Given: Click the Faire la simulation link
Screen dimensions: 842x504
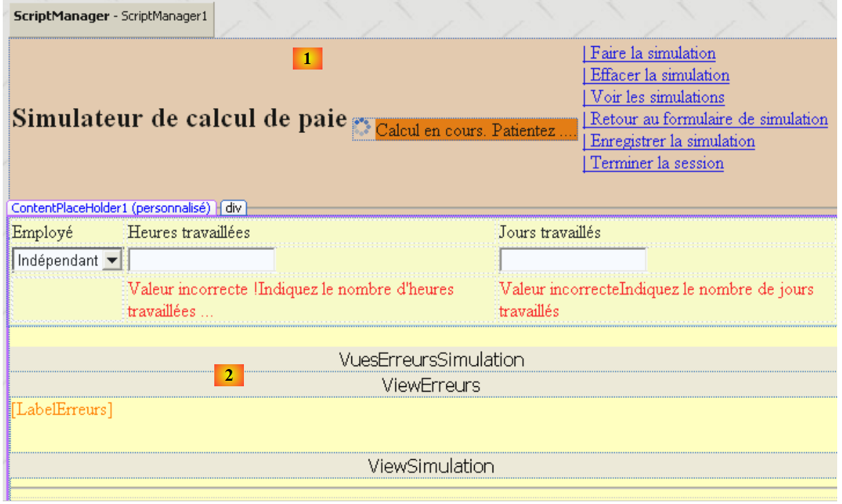Looking at the screenshot, I should point(649,53).
